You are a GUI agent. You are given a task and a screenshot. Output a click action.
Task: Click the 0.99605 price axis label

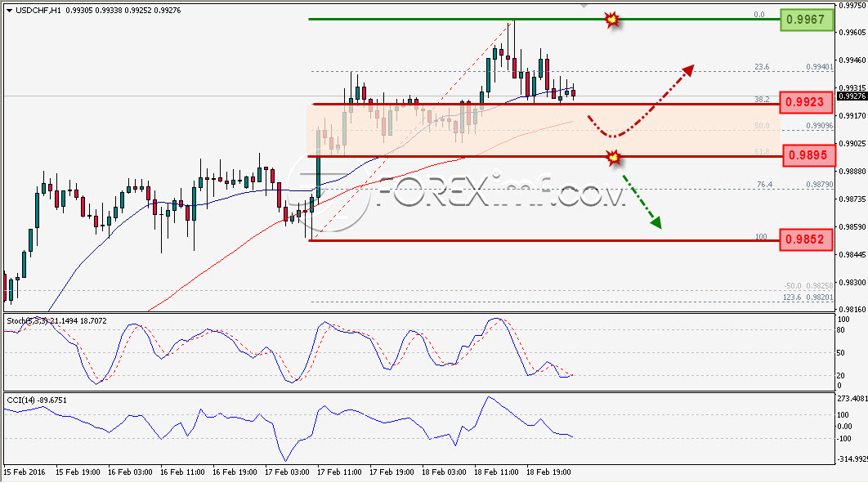coord(852,33)
